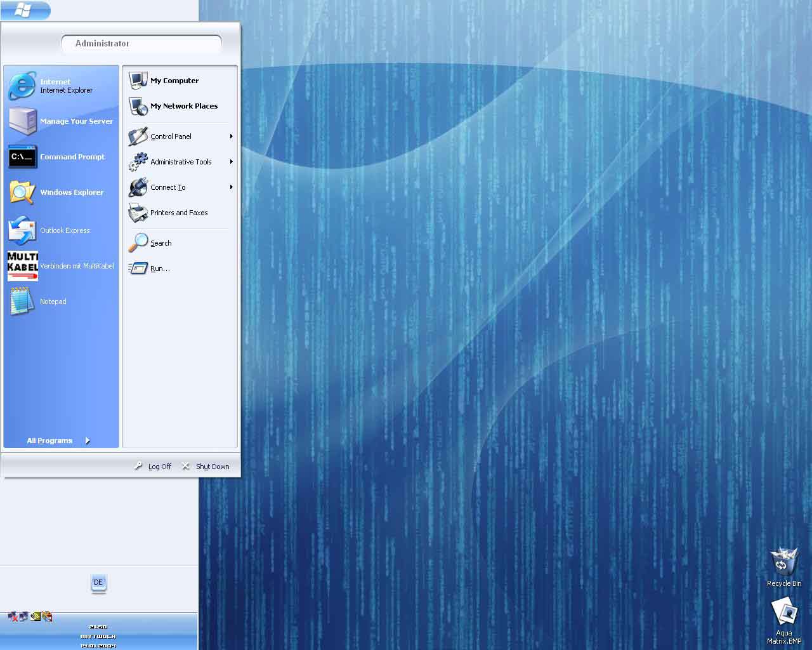Click Verbinden mit MultiKabel entry

[x=62, y=266]
